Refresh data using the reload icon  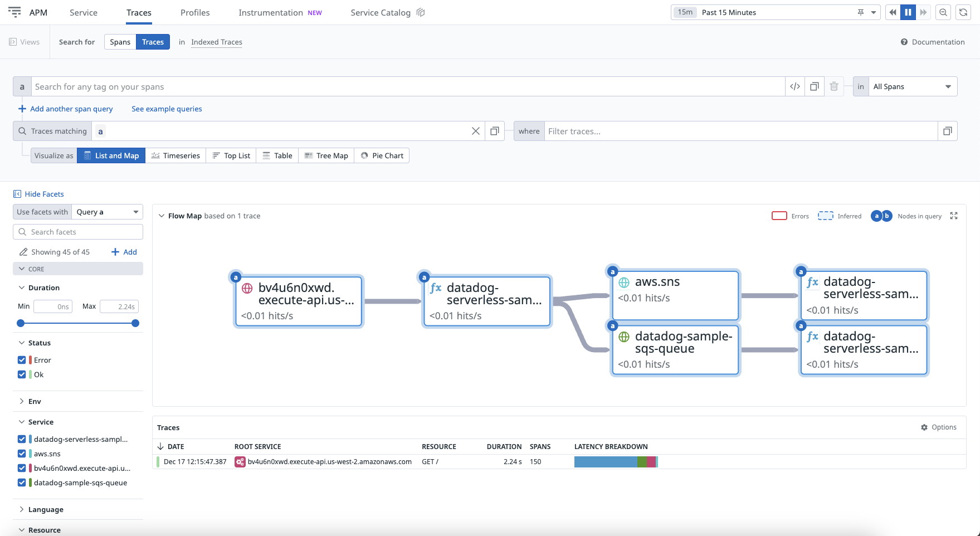click(x=963, y=12)
